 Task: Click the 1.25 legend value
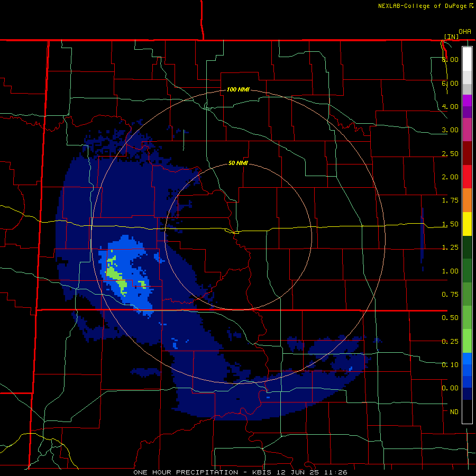click(x=450, y=248)
